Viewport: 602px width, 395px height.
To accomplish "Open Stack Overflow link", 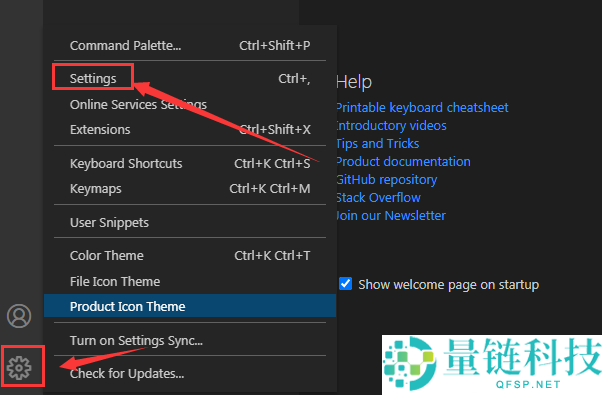I will click(378, 198).
